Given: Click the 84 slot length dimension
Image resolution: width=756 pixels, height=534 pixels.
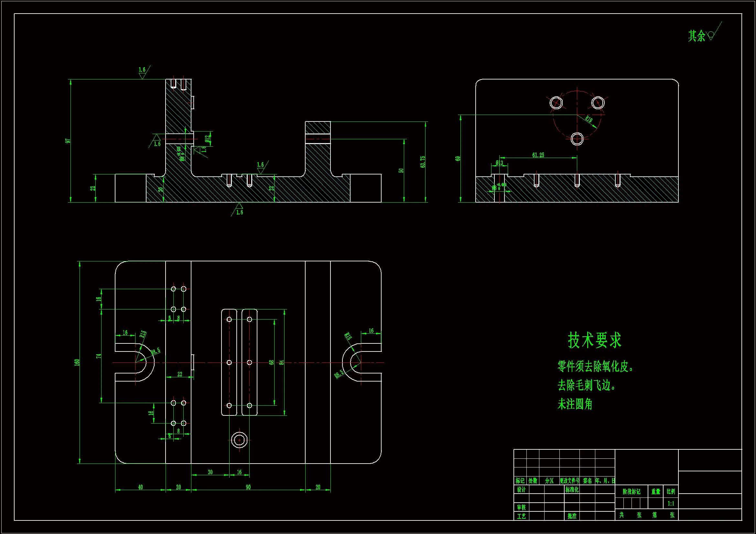Looking at the screenshot, I should coord(282,362).
